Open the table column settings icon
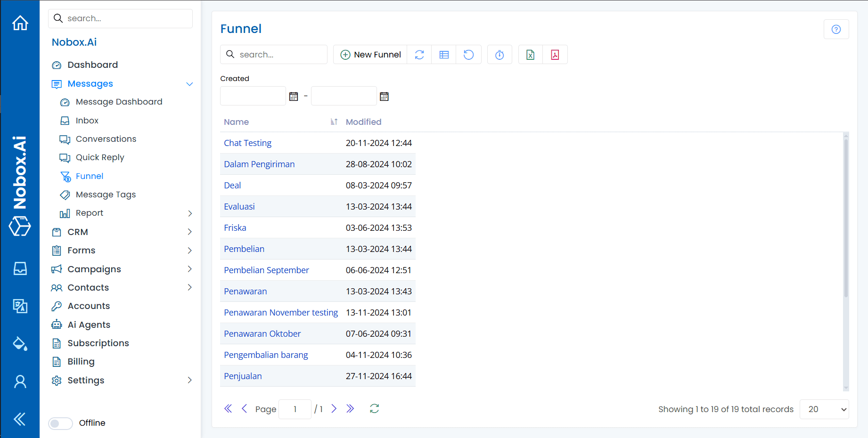Viewport: 868px width, 438px height. point(443,54)
